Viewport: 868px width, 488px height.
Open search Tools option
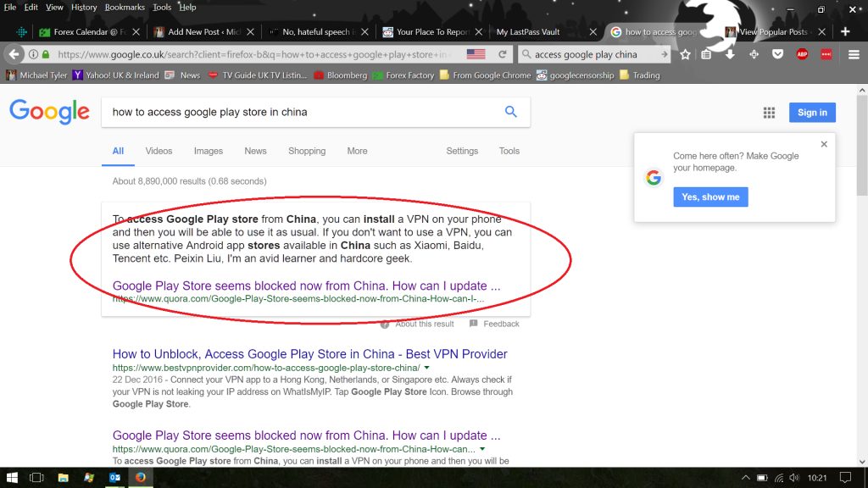pyautogui.click(x=509, y=151)
